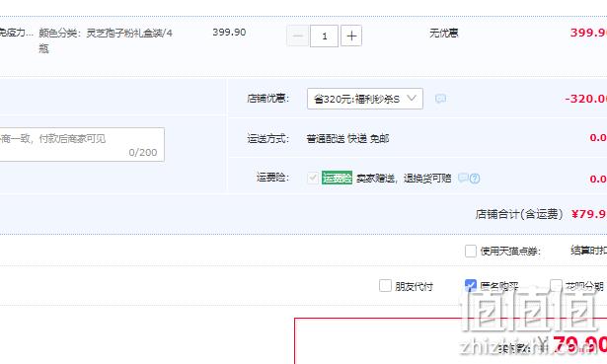Click the comment icon beside store discount dropdown
The height and width of the screenshot is (364, 607).
pyautogui.click(x=440, y=99)
